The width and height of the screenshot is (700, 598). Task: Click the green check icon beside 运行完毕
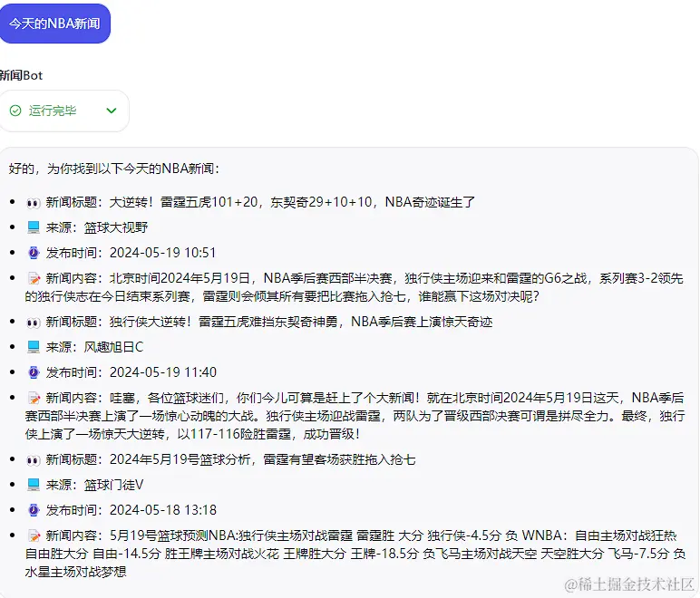point(15,111)
